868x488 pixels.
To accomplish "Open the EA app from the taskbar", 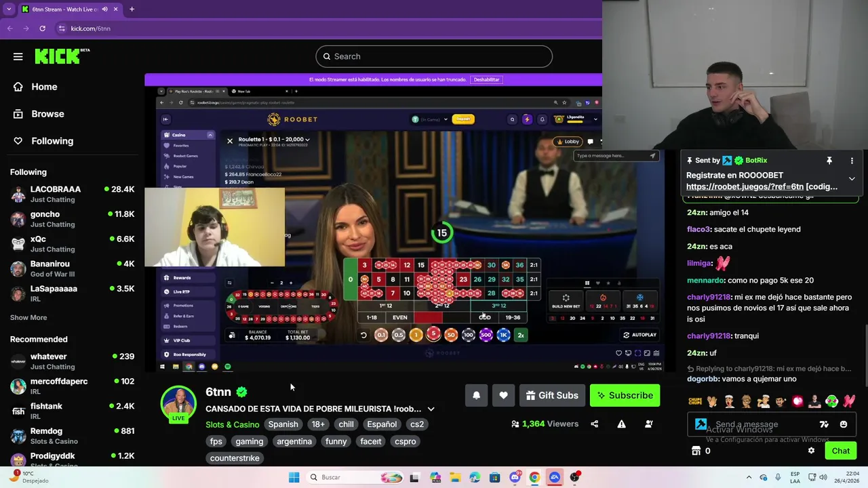I will tap(555, 477).
